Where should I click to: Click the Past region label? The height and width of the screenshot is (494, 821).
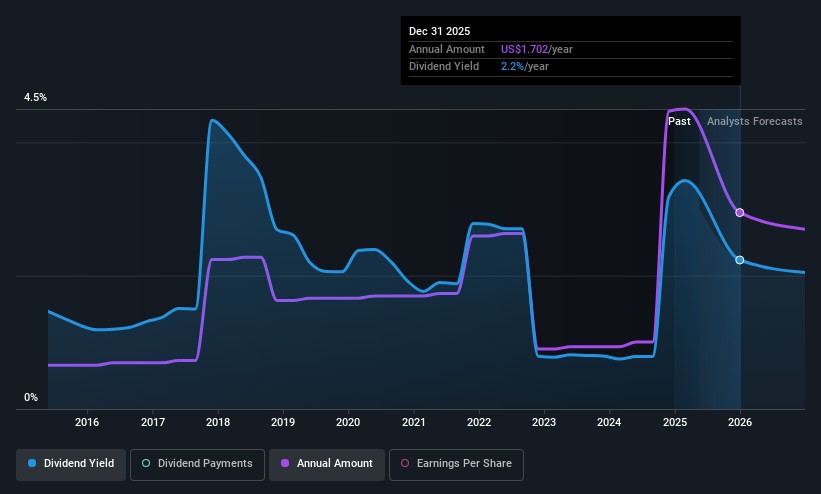679,121
